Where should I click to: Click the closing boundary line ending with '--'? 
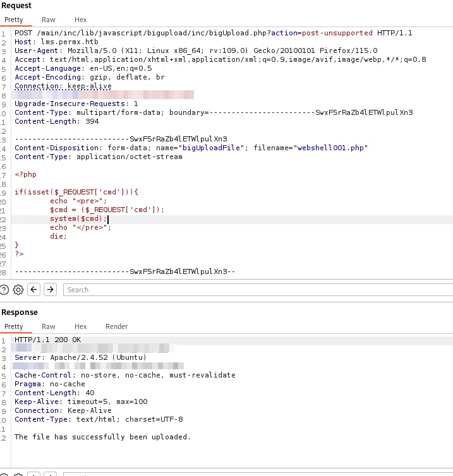coord(125,271)
